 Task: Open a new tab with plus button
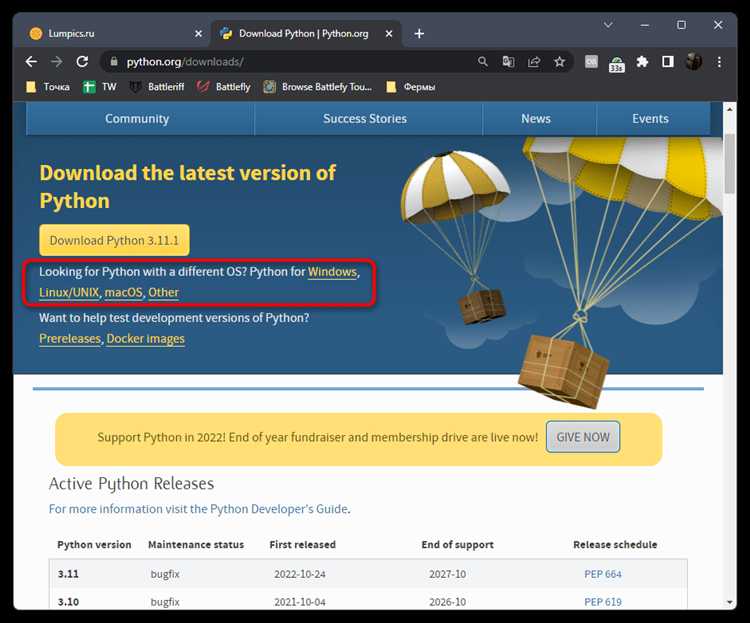click(419, 33)
